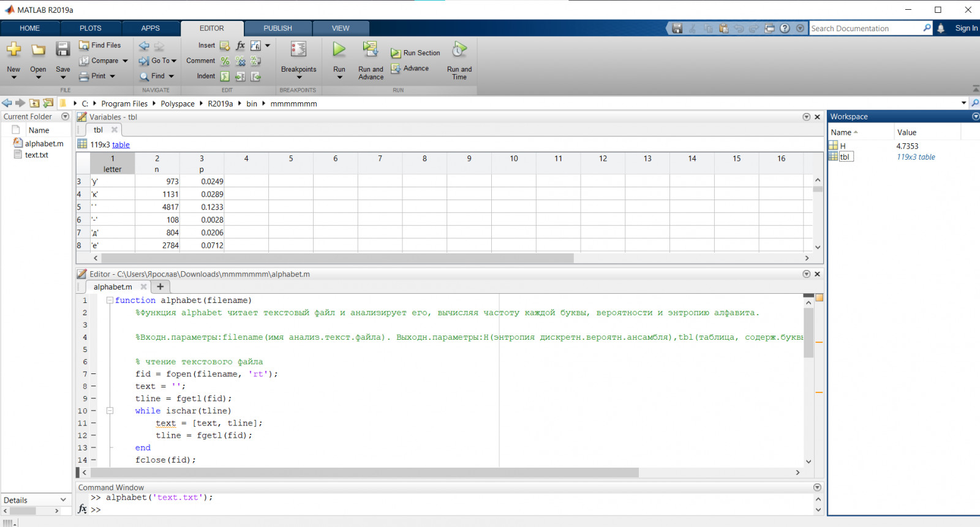Collapse the function code fold on line 1
980x527 pixels.
click(x=110, y=301)
